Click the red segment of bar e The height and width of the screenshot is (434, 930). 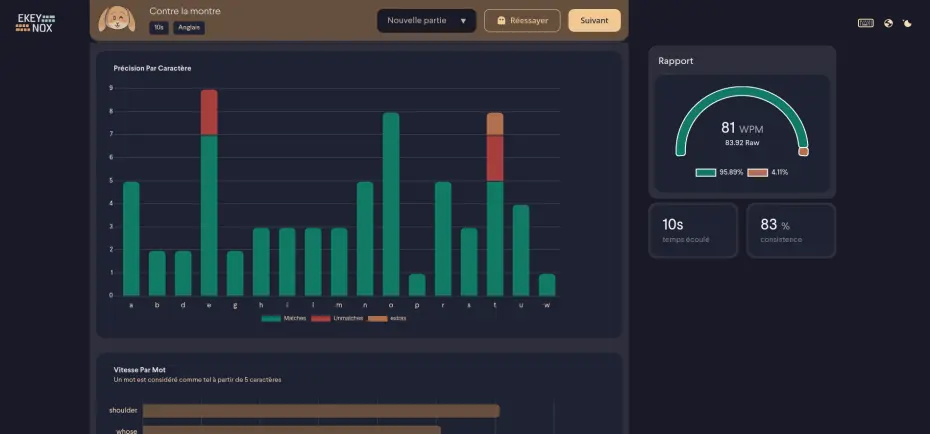coord(209,113)
